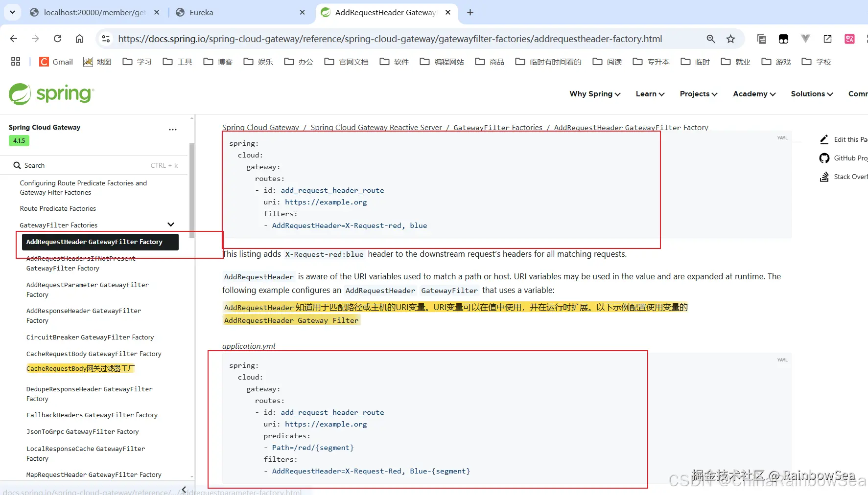
Task: Open Configuring Route Predicate Factories page
Action: (x=83, y=188)
